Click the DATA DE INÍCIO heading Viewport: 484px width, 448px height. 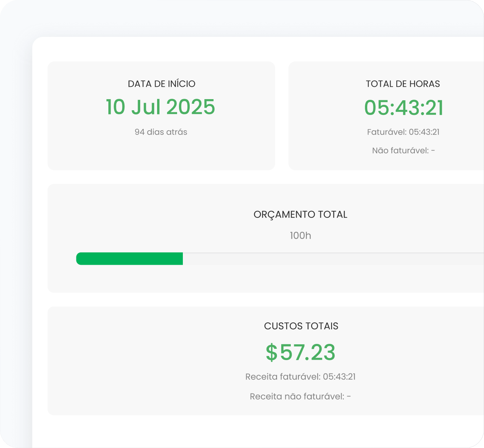coord(161,84)
